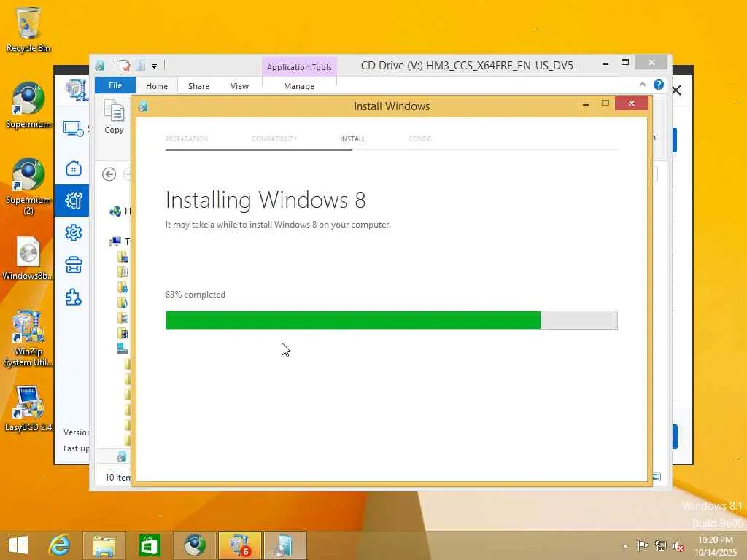This screenshot has width=747, height=560.
Task: Select the View ribbon tab
Action: [239, 86]
